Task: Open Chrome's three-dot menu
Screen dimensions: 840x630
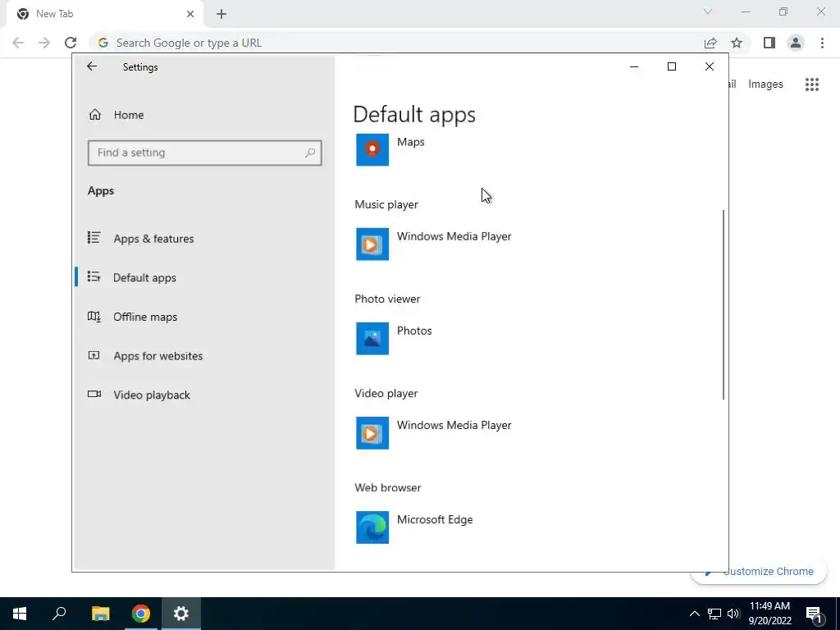Action: 822,43
